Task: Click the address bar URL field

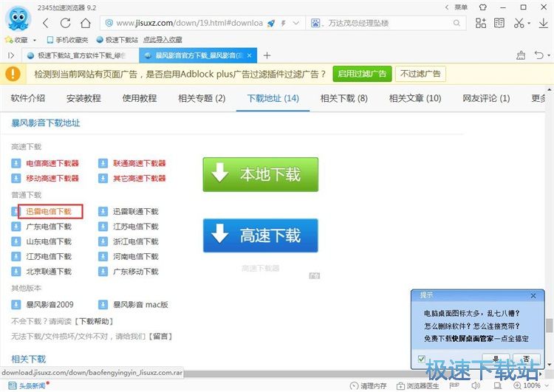Action: [188, 23]
